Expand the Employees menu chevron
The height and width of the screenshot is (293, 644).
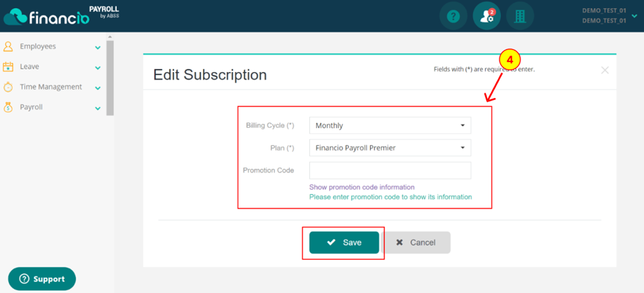(98, 48)
